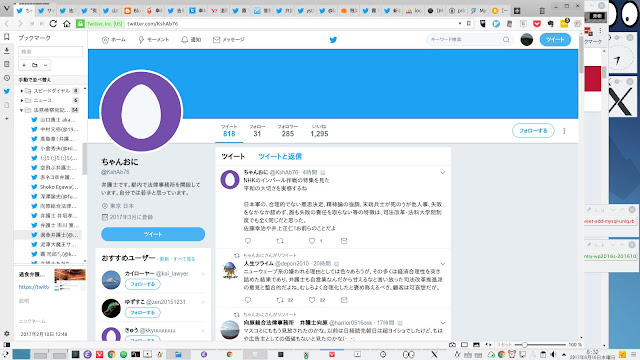Open File Explorer in the taskbar
This screenshot has width=640, height=360.
[x=178, y=354]
